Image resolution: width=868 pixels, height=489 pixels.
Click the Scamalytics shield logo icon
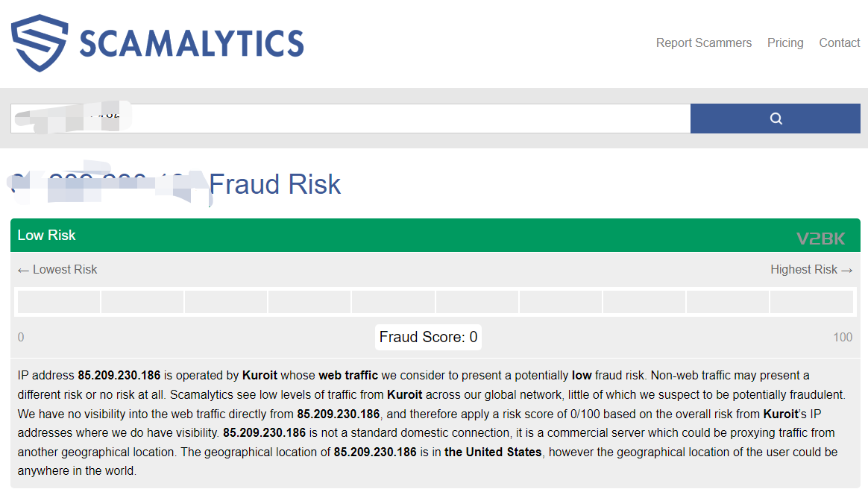click(39, 43)
